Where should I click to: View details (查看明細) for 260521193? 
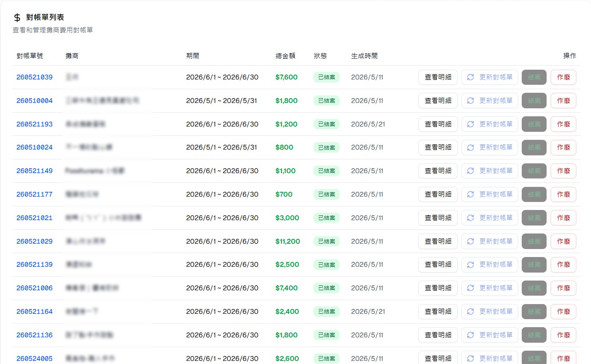point(438,124)
